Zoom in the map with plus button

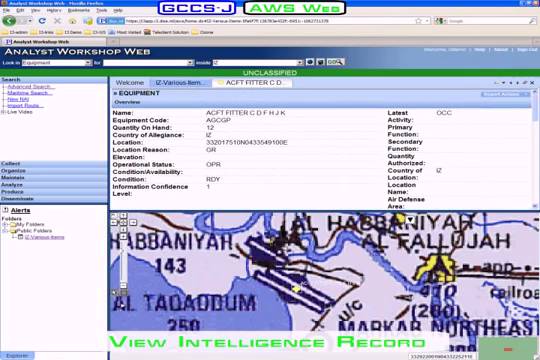(x=123, y=237)
